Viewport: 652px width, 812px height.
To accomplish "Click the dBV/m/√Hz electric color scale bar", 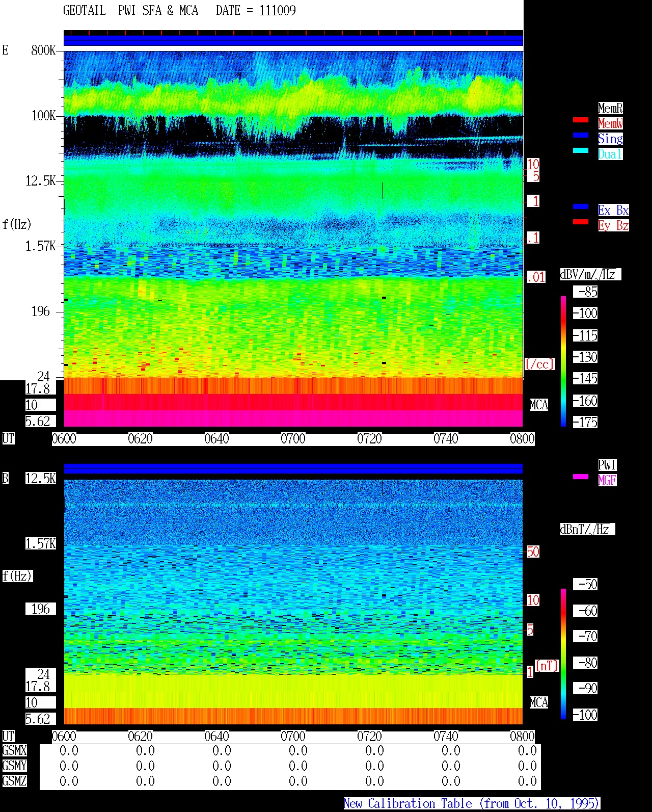I will (x=563, y=361).
